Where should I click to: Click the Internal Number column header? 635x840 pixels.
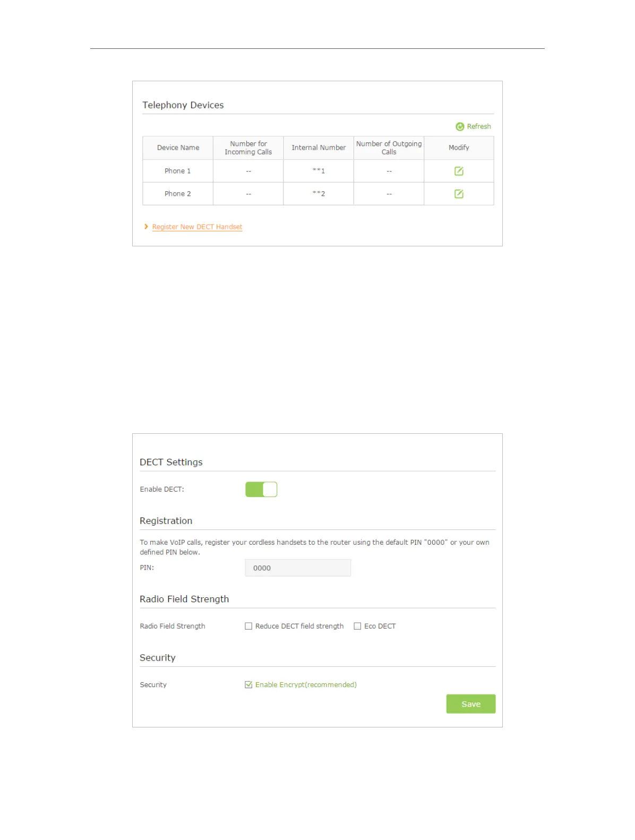pos(319,148)
